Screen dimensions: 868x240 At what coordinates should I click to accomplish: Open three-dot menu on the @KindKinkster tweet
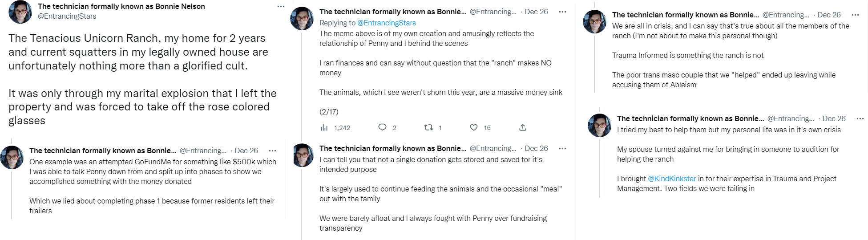[860, 118]
